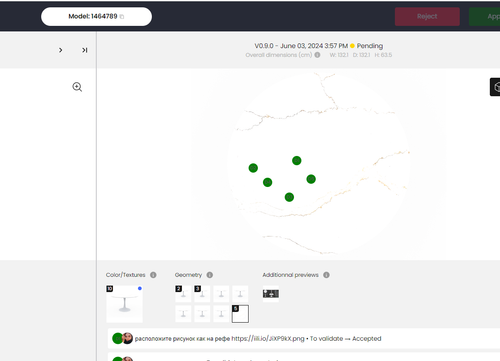Open the iili.io/JXP9kX.png link

click(268, 339)
